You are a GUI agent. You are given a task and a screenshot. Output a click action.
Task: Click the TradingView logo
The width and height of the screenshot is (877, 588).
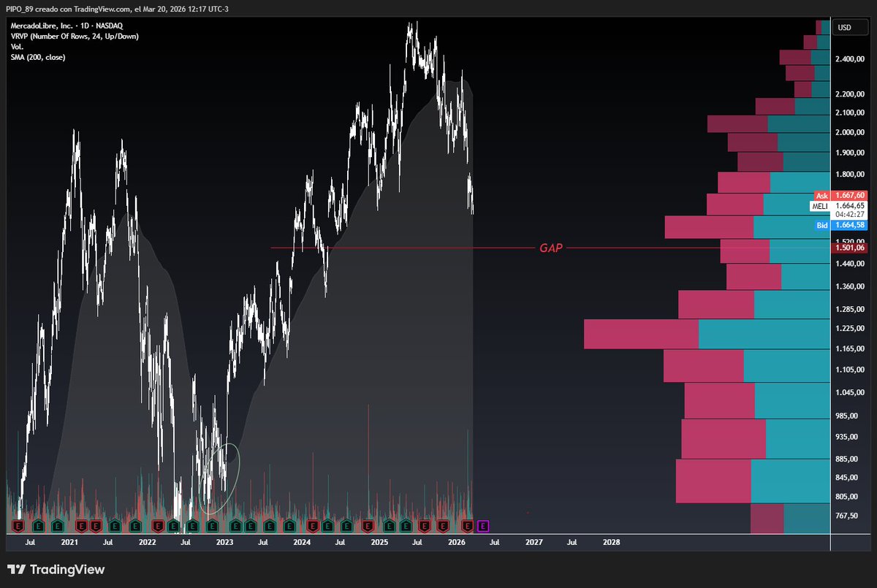point(56,570)
